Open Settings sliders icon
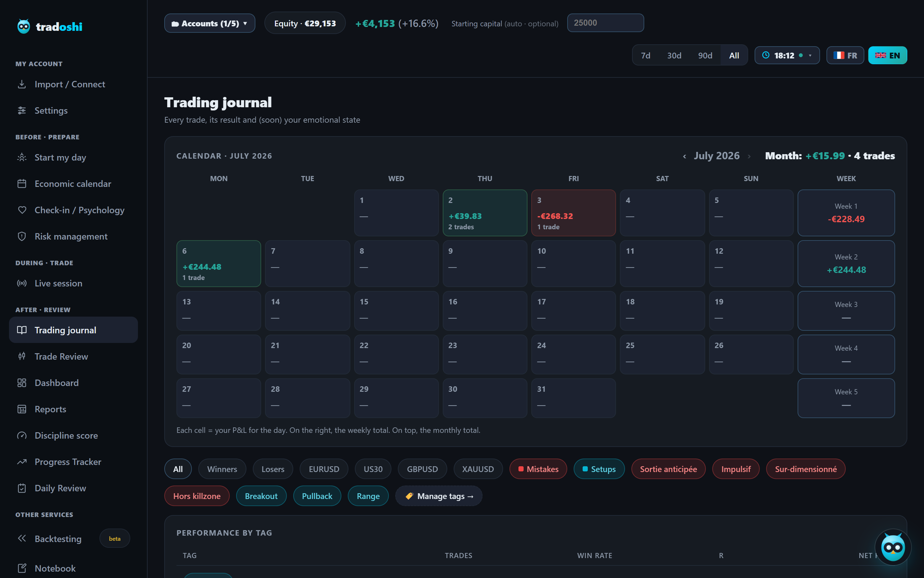 (x=22, y=110)
